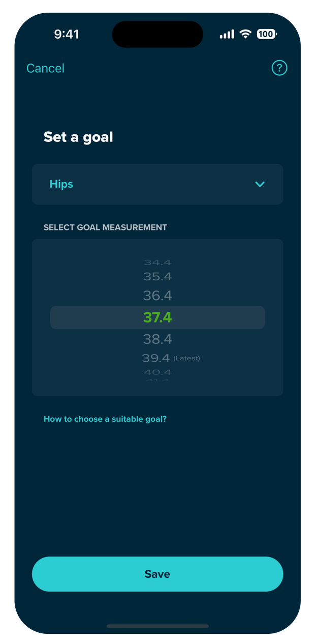
Task: Open How to choose a suitable goal
Action: 105,419
